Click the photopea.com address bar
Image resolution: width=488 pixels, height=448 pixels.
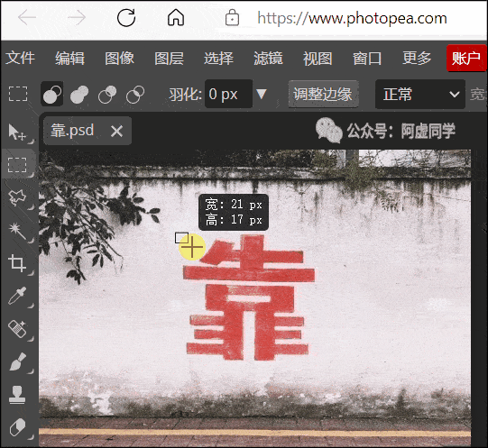click(352, 18)
